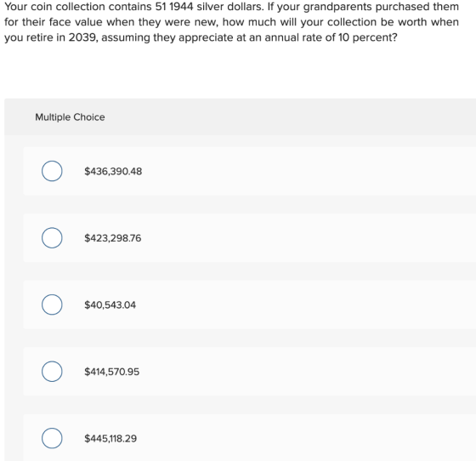Click the $436,390.48 answer text
The width and height of the screenshot is (476, 461).
tap(113, 171)
